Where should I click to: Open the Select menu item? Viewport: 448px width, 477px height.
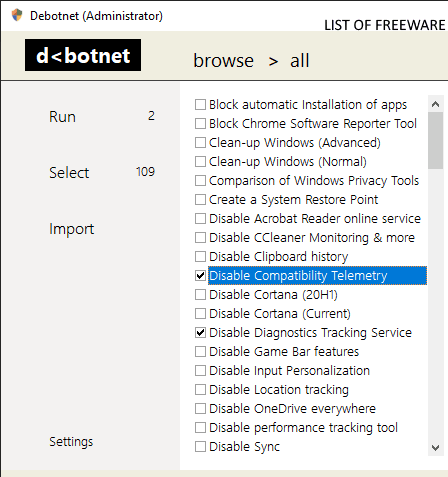tap(69, 173)
